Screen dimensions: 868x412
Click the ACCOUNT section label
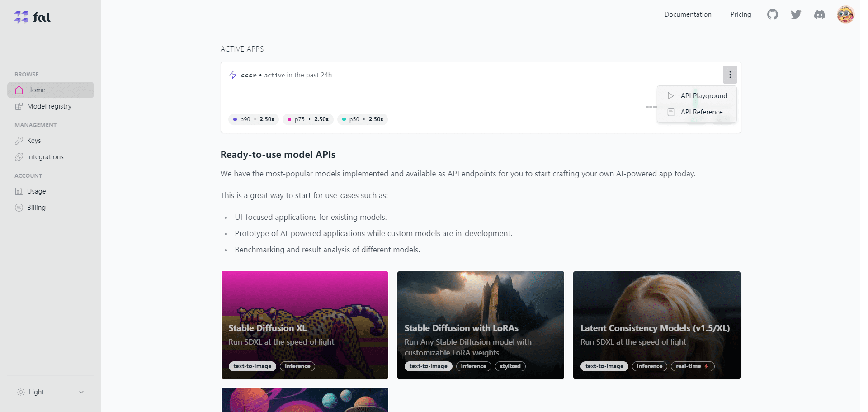click(x=28, y=175)
